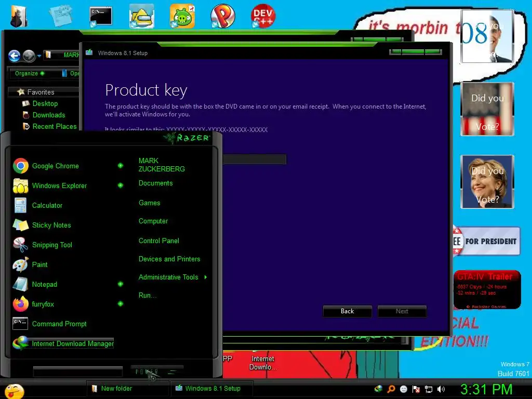Viewport: 532px width, 399px height.
Task: Switch to Windows 8.1 Setup taskbar button
Action: click(x=212, y=389)
